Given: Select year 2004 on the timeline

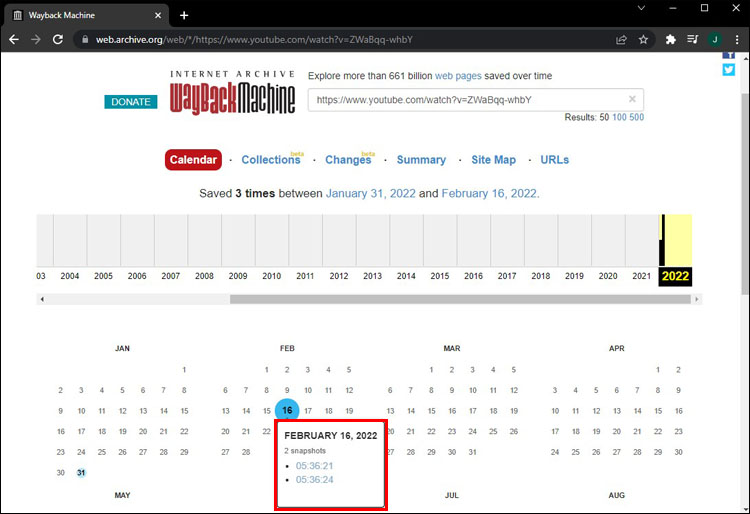Looking at the screenshot, I should (x=69, y=276).
